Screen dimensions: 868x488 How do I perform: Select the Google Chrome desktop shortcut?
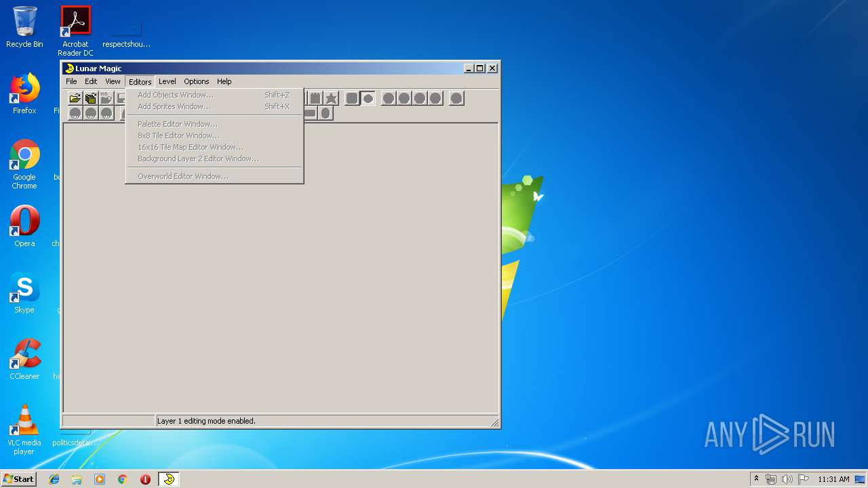pyautogui.click(x=24, y=164)
